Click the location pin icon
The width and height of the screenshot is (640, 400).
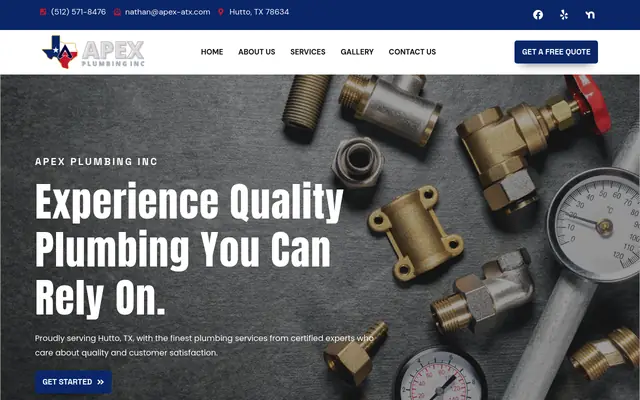[221, 12]
